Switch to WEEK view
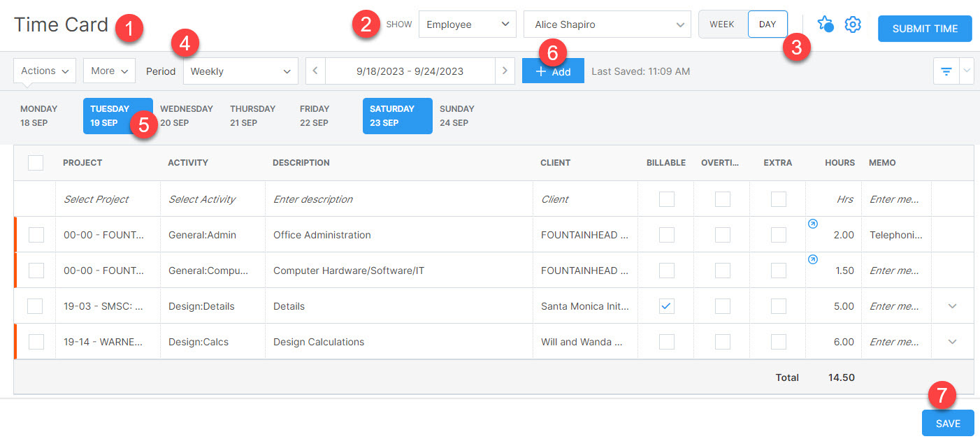This screenshot has height=439, width=980. coord(722,23)
